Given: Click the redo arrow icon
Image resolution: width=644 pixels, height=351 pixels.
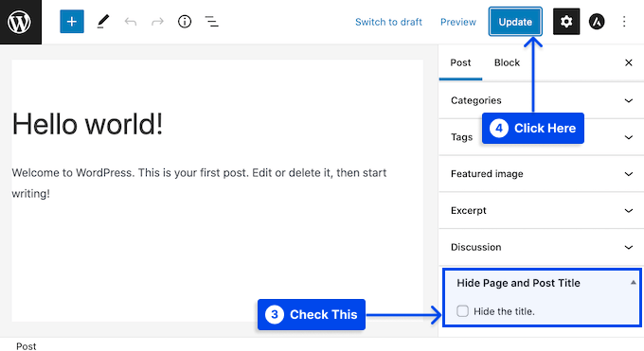Looking at the screenshot, I should click(157, 22).
